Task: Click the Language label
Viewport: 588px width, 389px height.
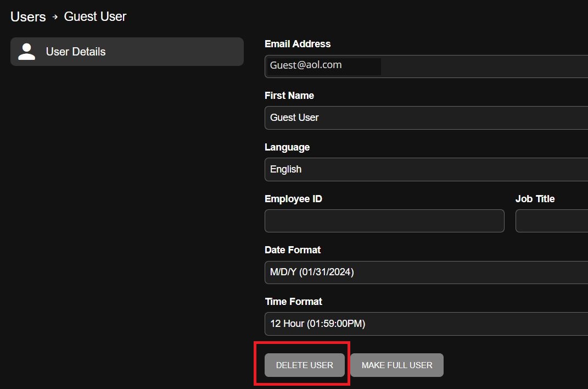Action: pyautogui.click(x=287, y=147)
